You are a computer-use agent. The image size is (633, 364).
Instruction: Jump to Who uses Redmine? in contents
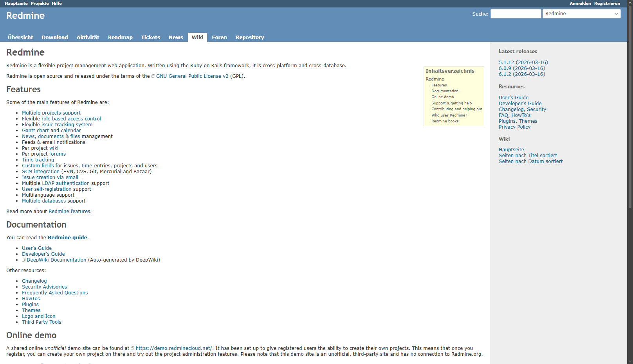coord(449,115)
